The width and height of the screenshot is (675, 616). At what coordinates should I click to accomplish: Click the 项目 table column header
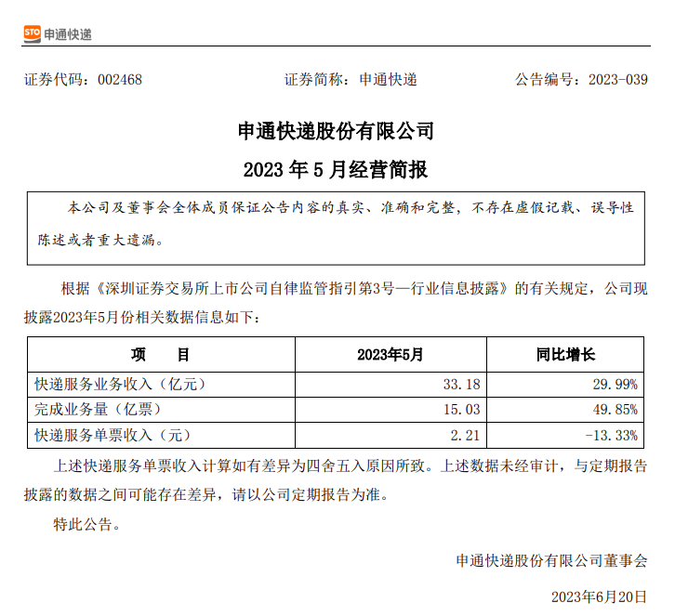pyautogui.click(x=160, y=355)
